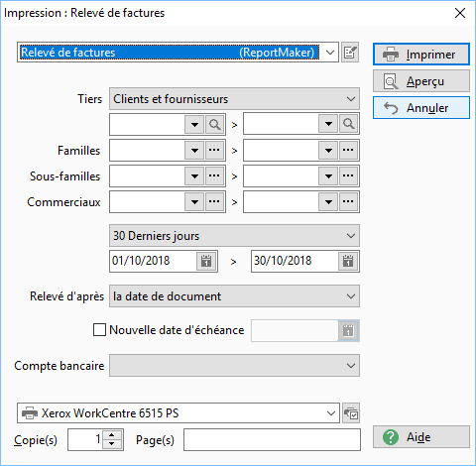The width and height of the screenshot is (476, 466).
Task: Open search magnifier for second Tiers field
Action: [348, 124]
